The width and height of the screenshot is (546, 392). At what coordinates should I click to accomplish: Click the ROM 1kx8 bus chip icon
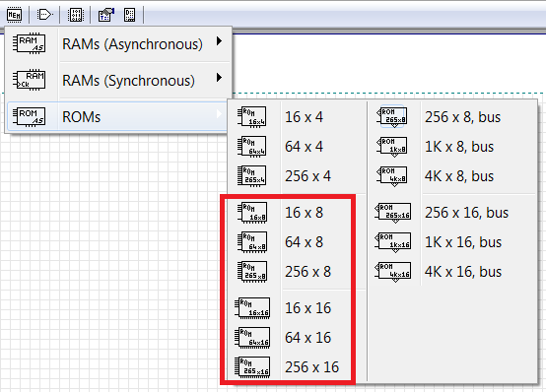click(392, 147)
